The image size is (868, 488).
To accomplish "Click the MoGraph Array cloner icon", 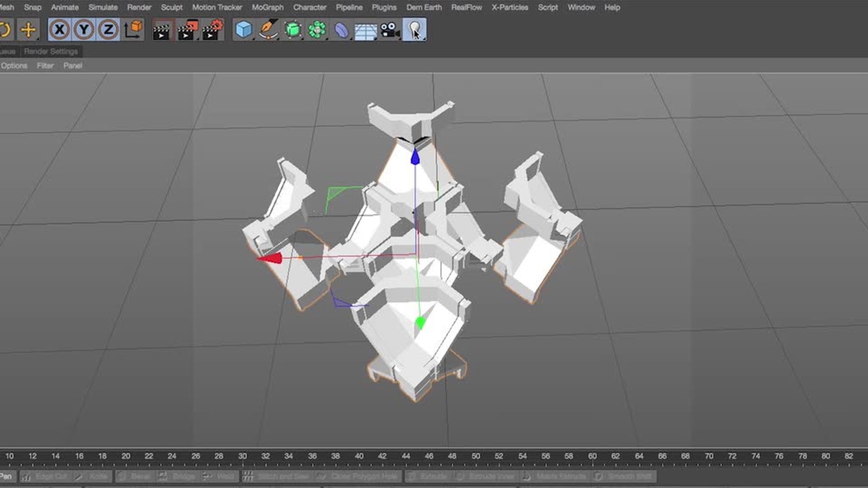I will click(x=317, y=30).
